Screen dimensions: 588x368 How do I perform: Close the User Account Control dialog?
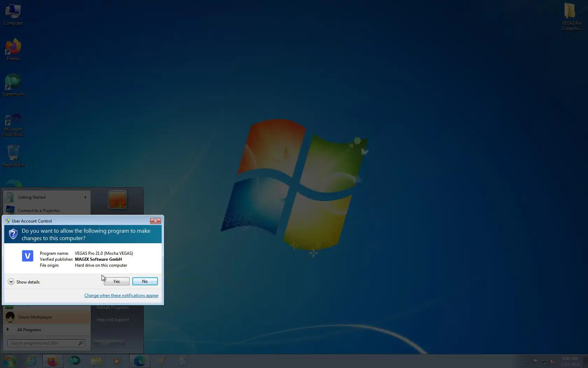(x=155, y=221)
